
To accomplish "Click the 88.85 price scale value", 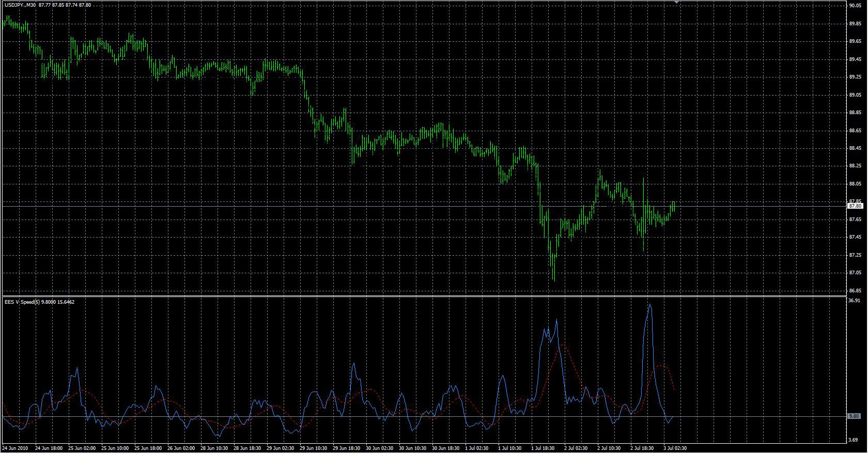I will click(x=855, y=113).
